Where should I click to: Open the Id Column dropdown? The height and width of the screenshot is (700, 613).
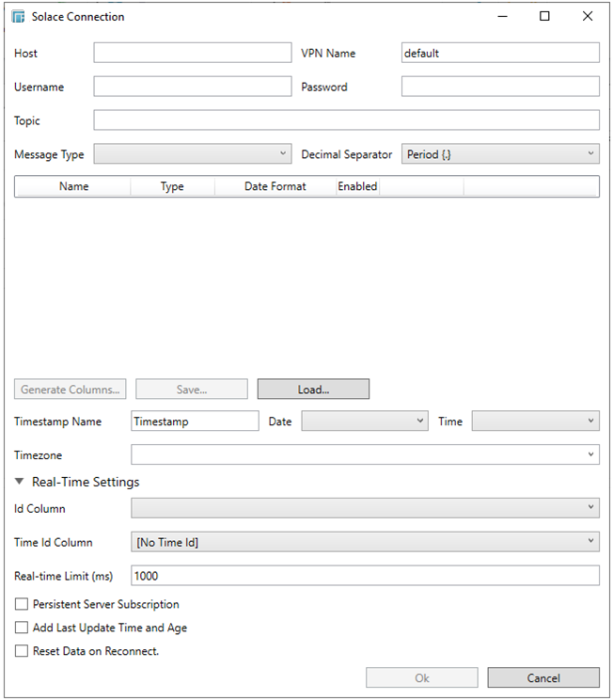click(365, 508)
